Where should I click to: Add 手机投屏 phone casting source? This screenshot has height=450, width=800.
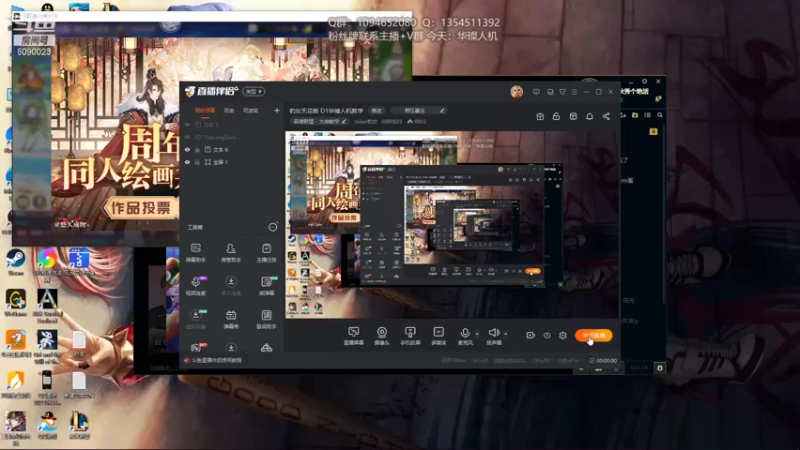click(410, 336)
